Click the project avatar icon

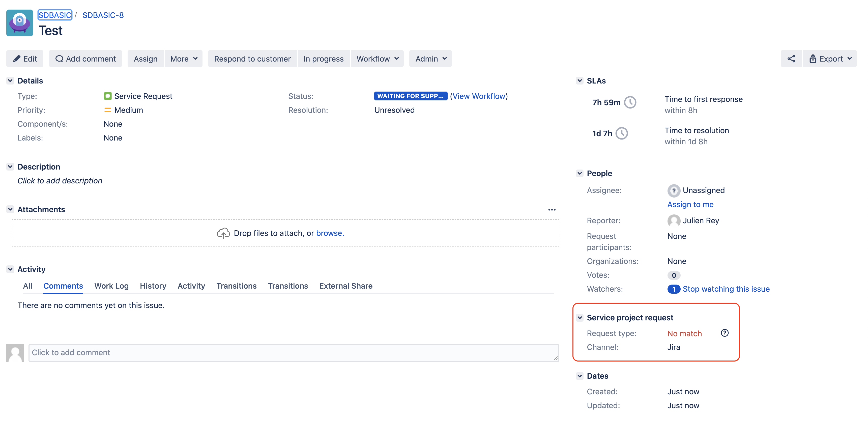click(19, 23)
